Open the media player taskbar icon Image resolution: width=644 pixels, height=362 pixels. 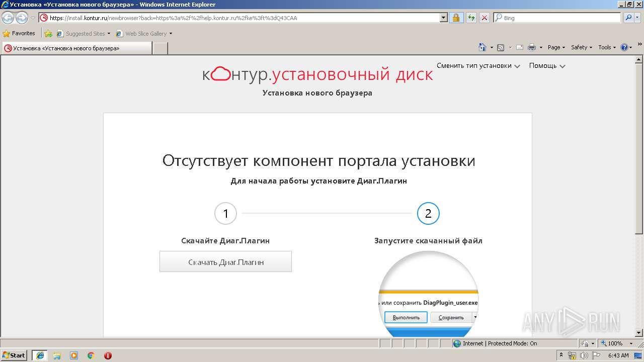[74, 355]
